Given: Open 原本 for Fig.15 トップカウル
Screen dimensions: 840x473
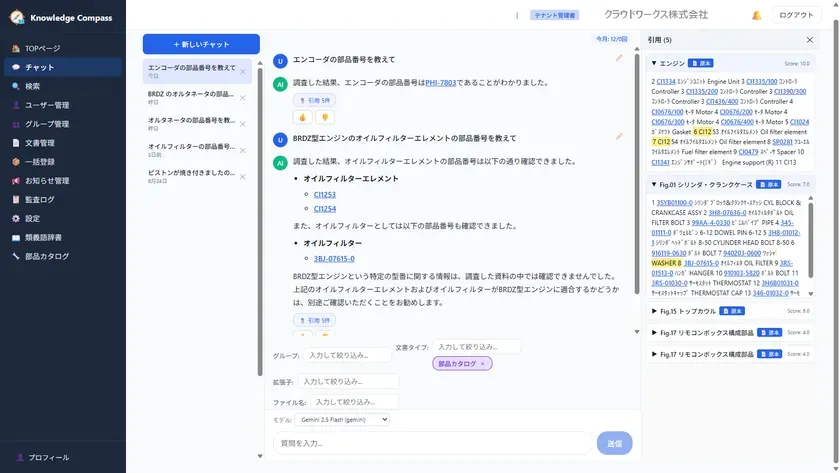Looking at the screenshot, I should (732, 311).
